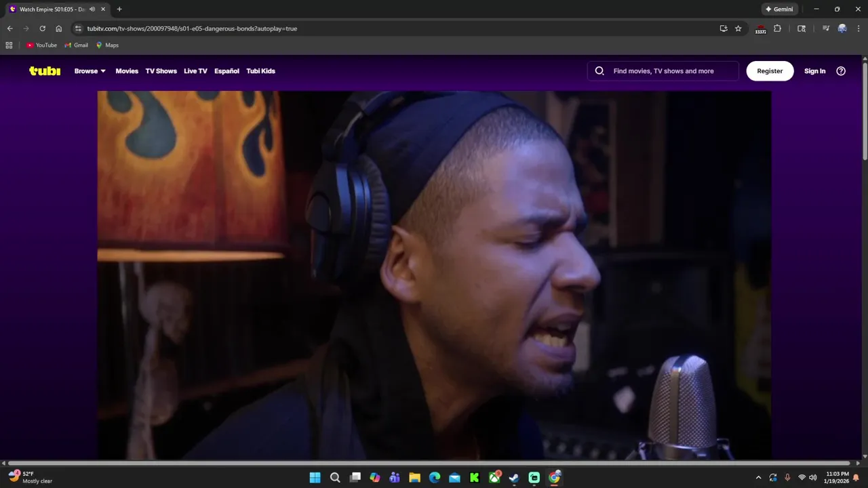Select the tubitv.com address bar URL
Viewport: 868px width, 488px height.
(192, 28)
